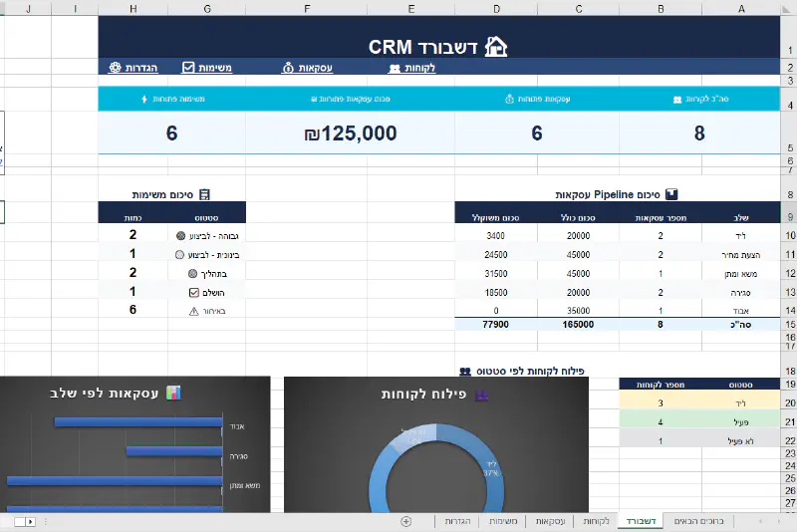Switch to the משימות sheet tab
797x532 pixels.
click(x=503, y=521)
